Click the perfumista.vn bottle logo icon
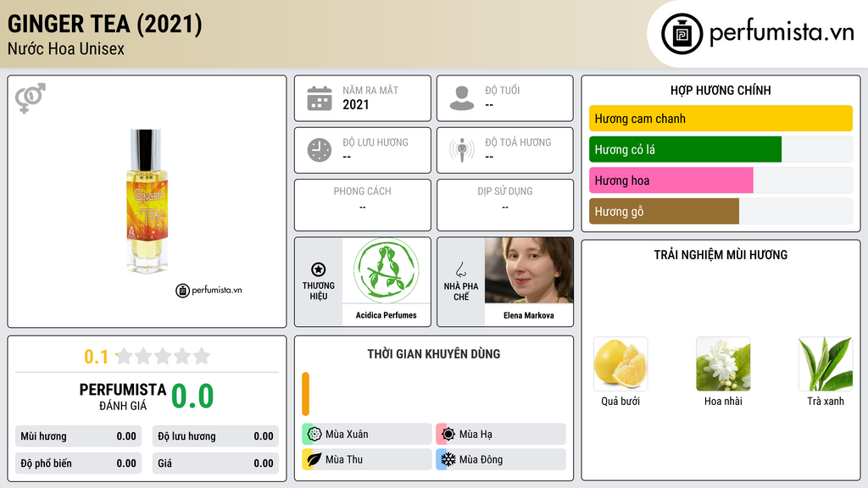Screen dimensions: 868x488 pos(682,34)
